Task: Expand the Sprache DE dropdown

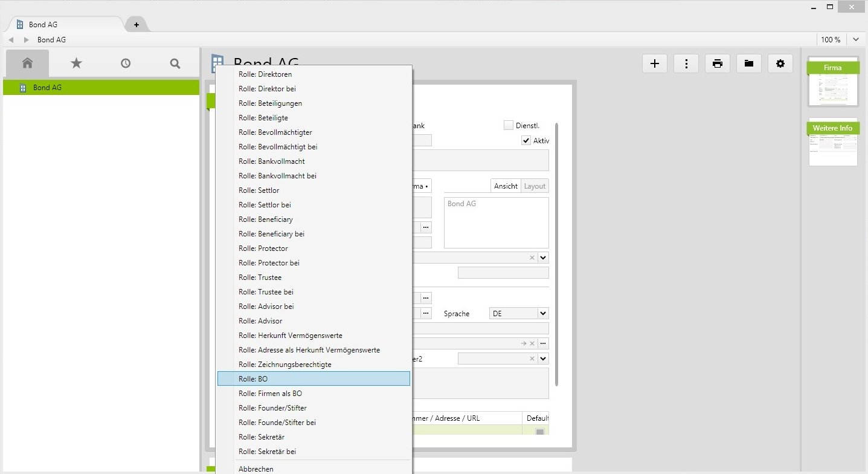Action: tap(543, 313)
